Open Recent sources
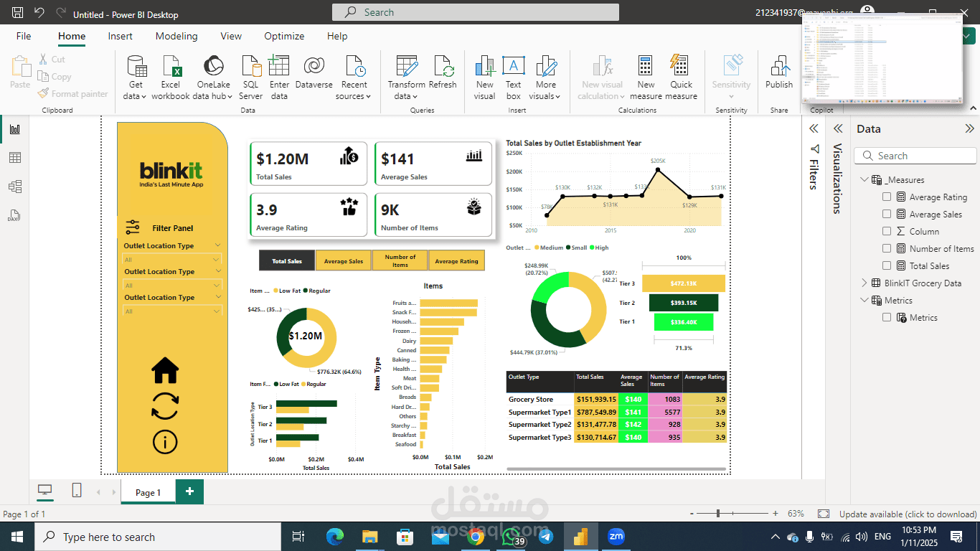The image size is (980, 551). (354, 77)
